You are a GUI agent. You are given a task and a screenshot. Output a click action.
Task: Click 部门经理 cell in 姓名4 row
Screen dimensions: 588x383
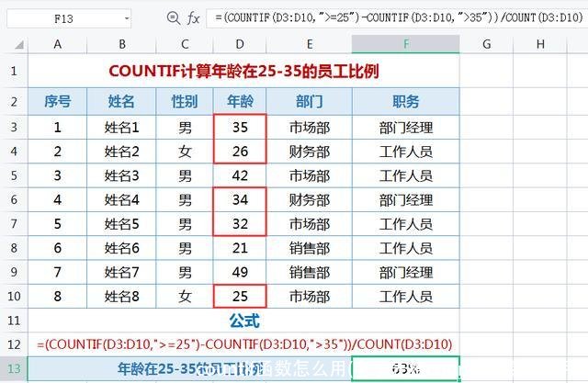click(406, 199)
